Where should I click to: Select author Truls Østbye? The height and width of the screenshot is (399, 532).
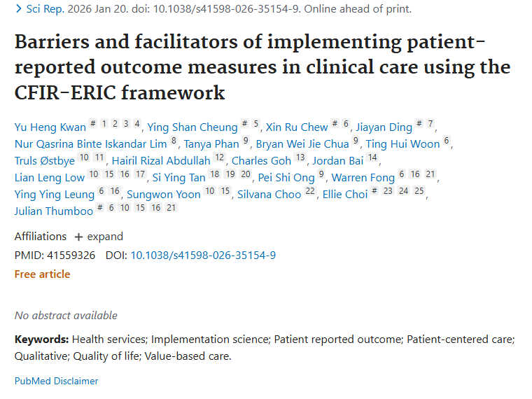pos(43,160)
